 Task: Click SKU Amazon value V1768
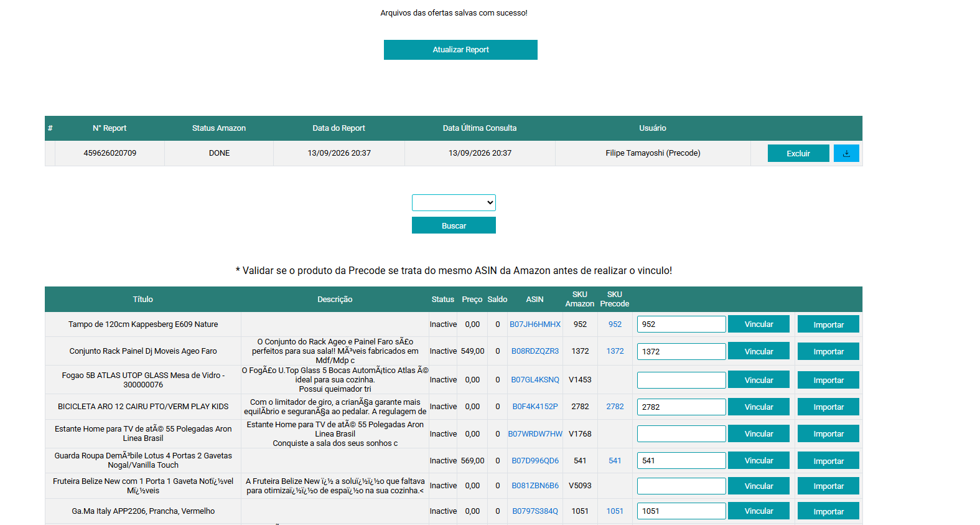(580, 434)
